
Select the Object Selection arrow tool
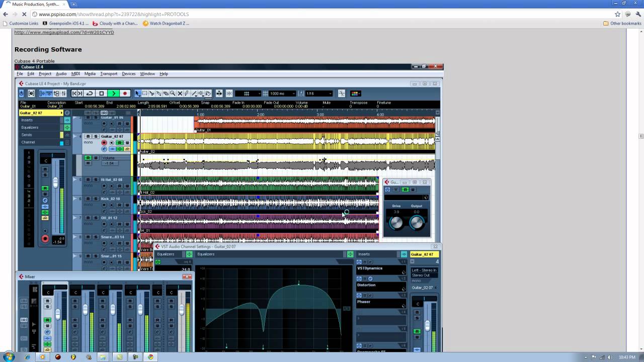click(x=138, y=94)
